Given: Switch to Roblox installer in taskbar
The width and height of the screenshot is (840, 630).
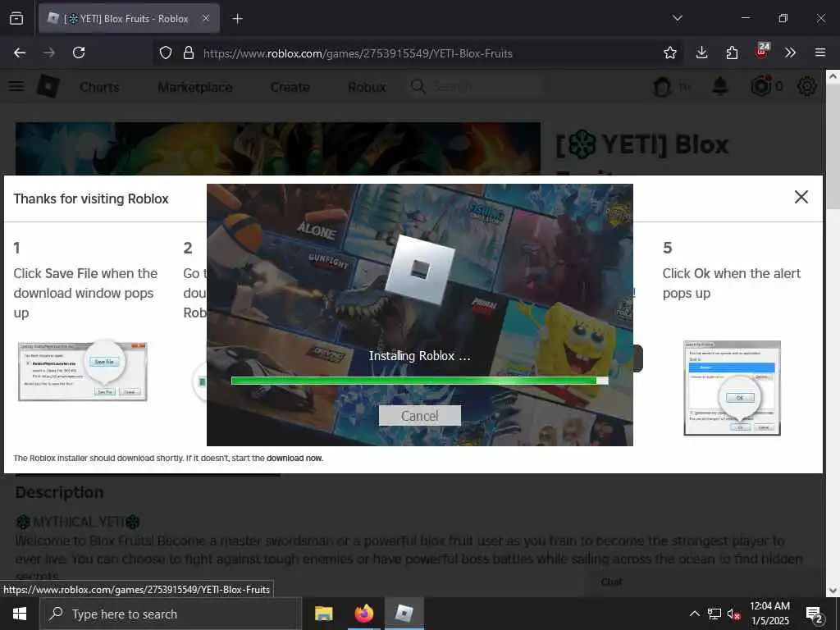Looking at the screenshot, I should 404,614.
